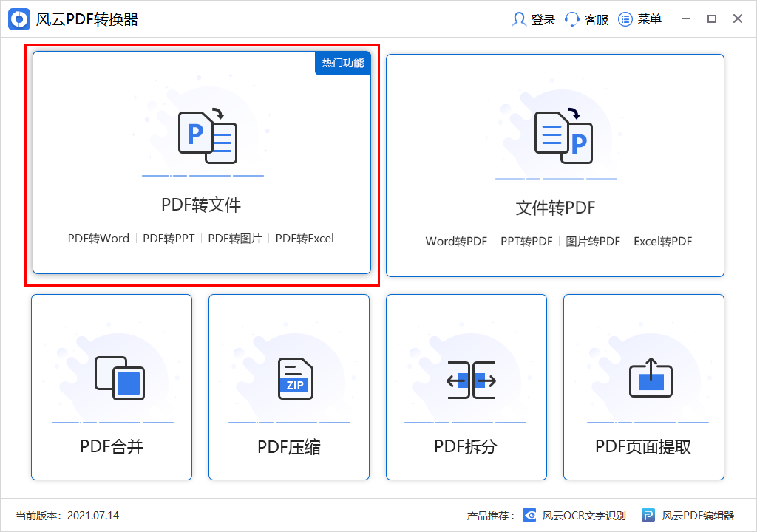Open the 客服 headset icon
757x532 pixels.
[572, 19]
